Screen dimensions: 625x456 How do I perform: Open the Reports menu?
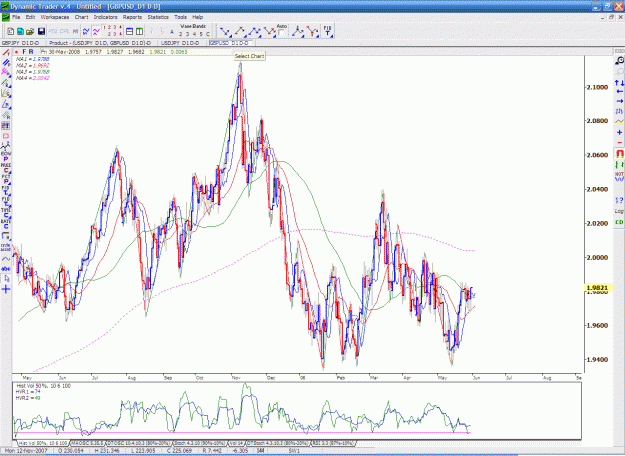(x=132, y=17)
